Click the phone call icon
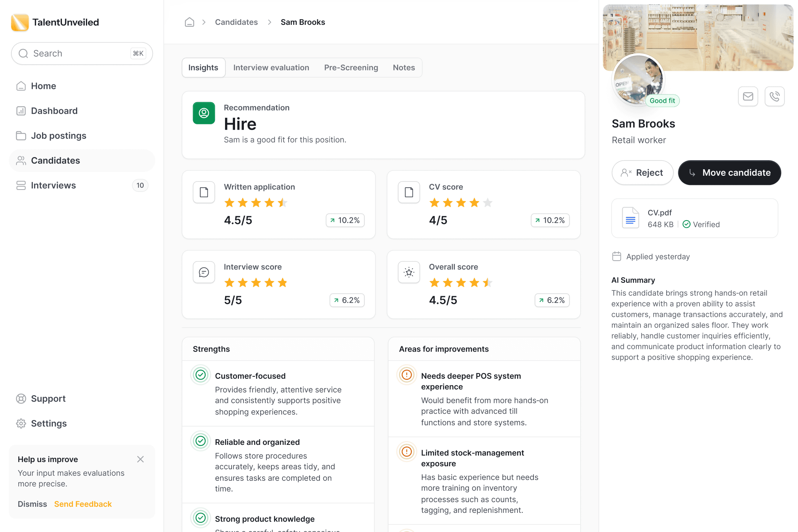Screen dimensions: 798x532 click(775, 96)
